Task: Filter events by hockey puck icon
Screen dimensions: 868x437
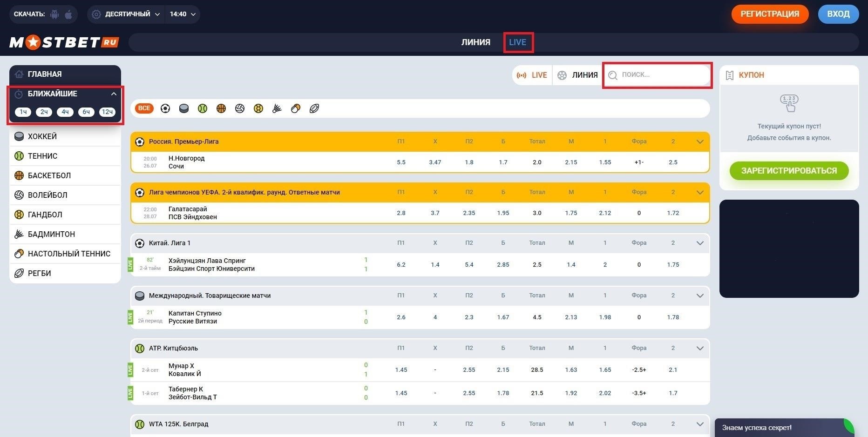Action: point(184,108)
